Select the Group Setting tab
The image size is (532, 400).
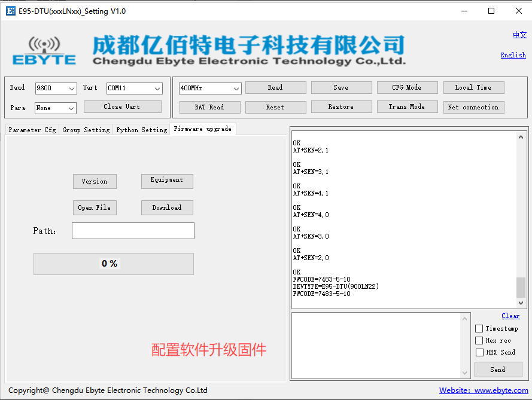tap(86, 130)
